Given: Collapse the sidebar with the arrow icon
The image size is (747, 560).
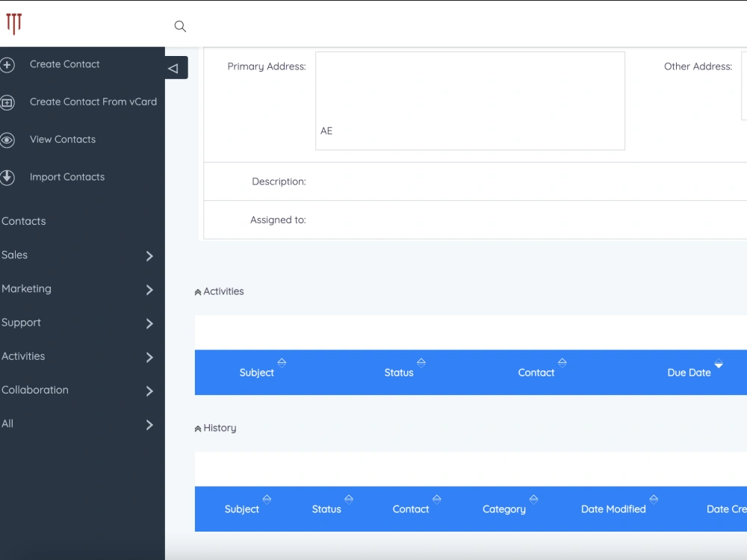Looking at the screenshot, I should 174,67.
